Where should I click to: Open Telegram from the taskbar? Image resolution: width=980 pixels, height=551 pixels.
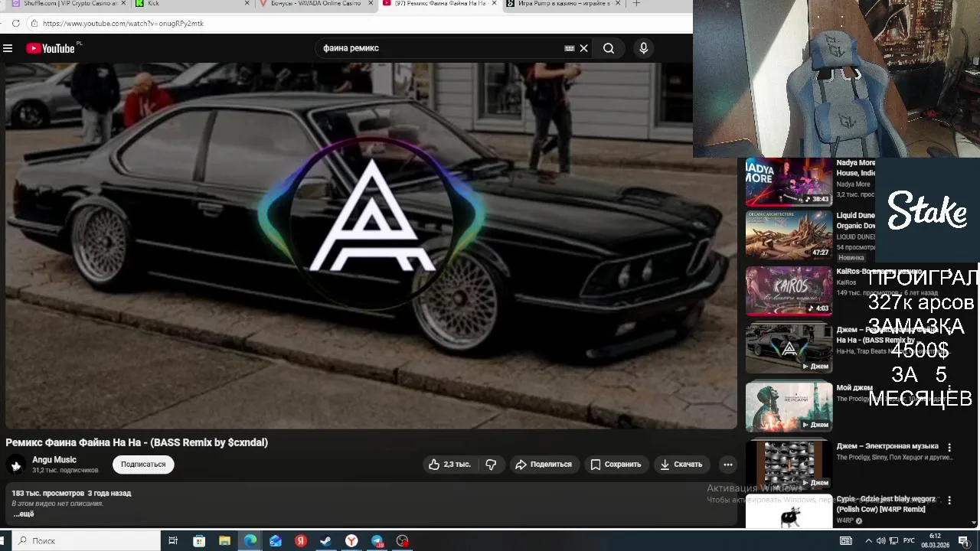click(x=377, y=541)
